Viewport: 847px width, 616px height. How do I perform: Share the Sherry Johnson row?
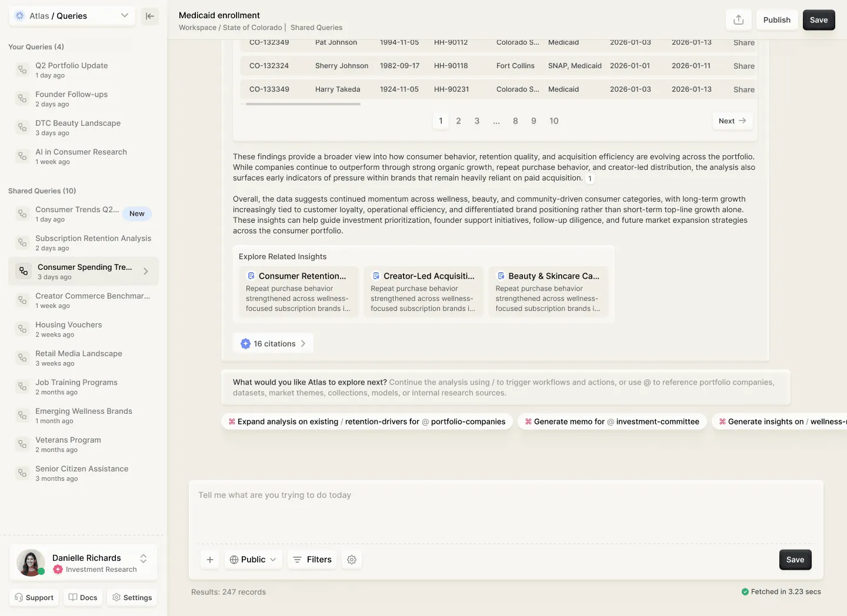[x=743, y=66]
